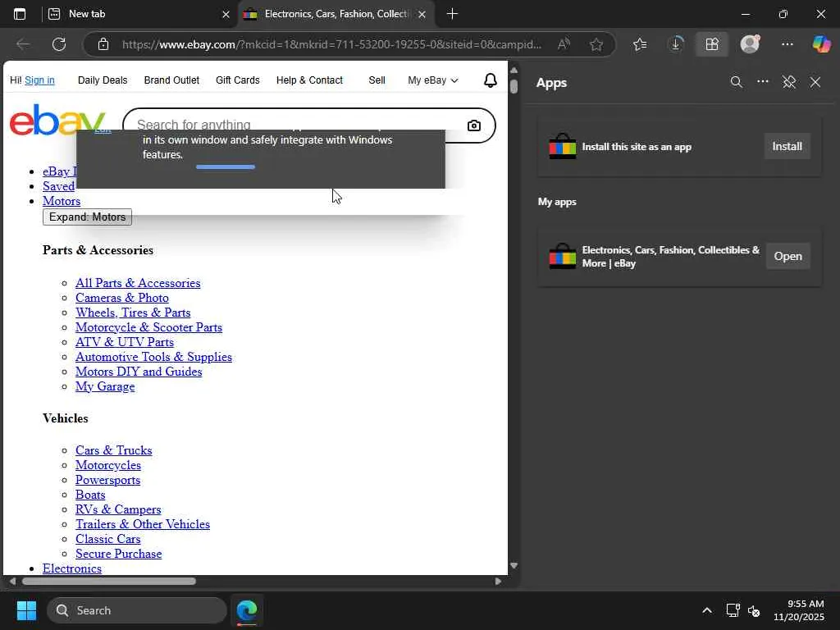The height and width of the screenshot is (630, 840).
Task: View site information lock icon
Action: point(103,44)
